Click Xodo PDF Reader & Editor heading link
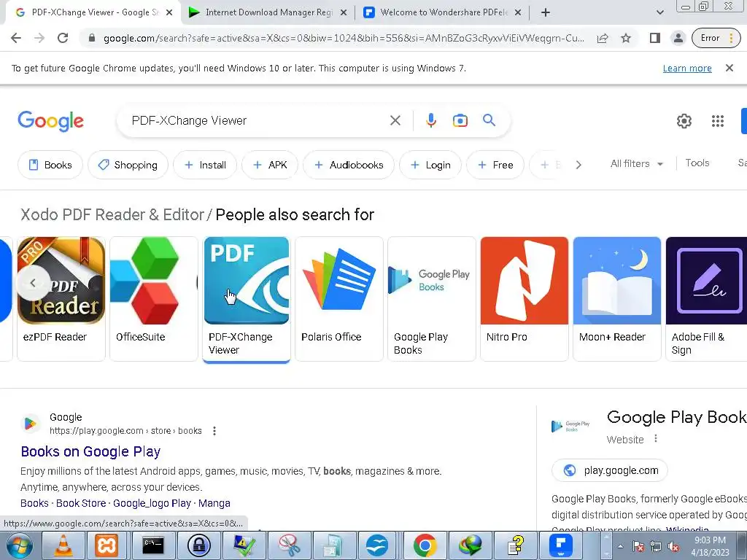Image resolution: width=747 pixels, height=560 pixels. point(112,215)
